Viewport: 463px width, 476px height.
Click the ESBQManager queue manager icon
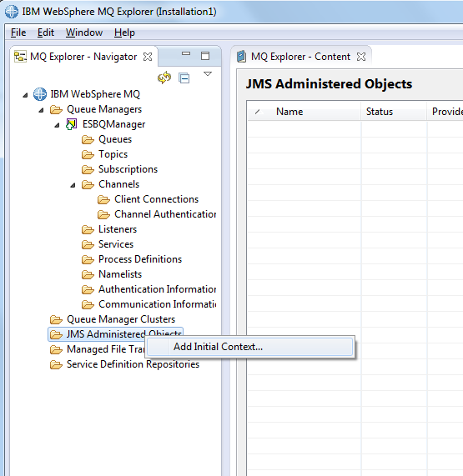click(x=72, y=124)
